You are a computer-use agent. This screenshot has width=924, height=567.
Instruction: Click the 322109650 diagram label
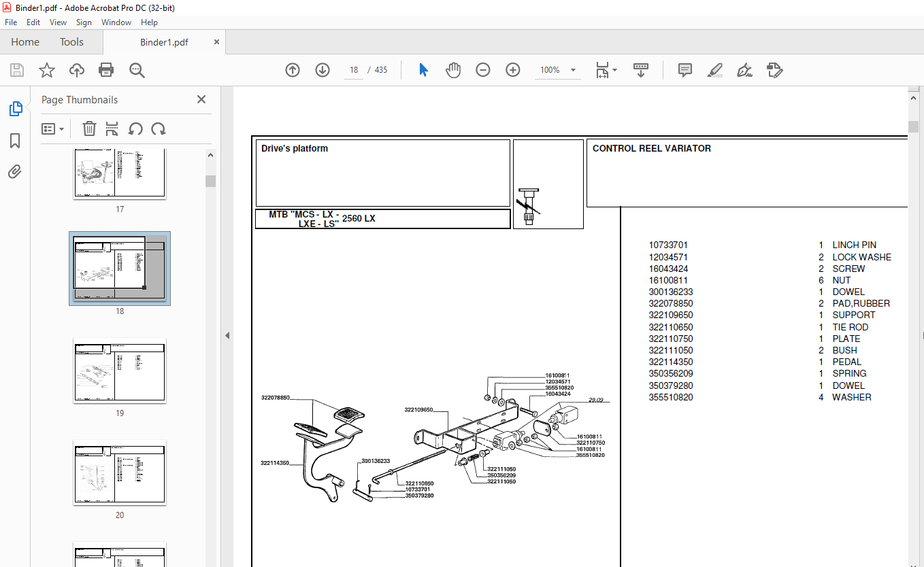coord(419,410)
